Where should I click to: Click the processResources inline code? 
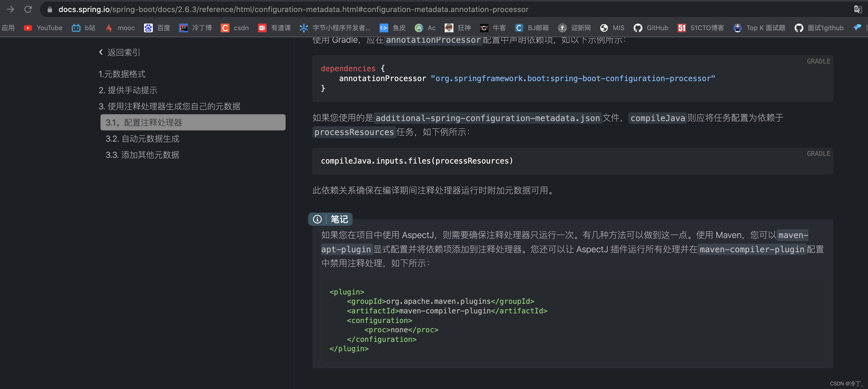click(x=354, y=133)
